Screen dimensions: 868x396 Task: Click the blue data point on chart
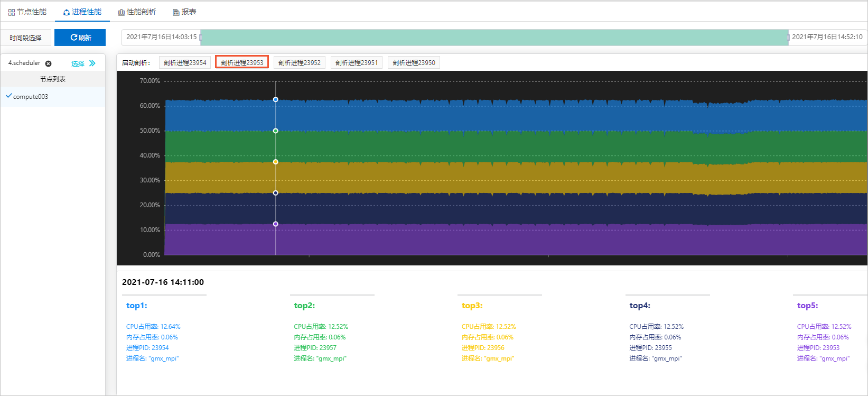point(275,99)
